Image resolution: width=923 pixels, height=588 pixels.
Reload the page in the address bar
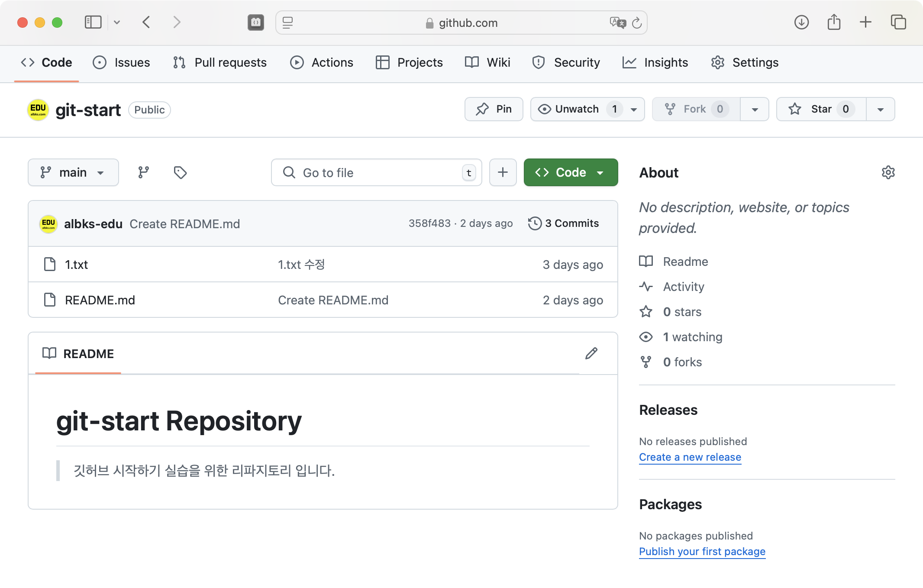(x=636, y=23)
